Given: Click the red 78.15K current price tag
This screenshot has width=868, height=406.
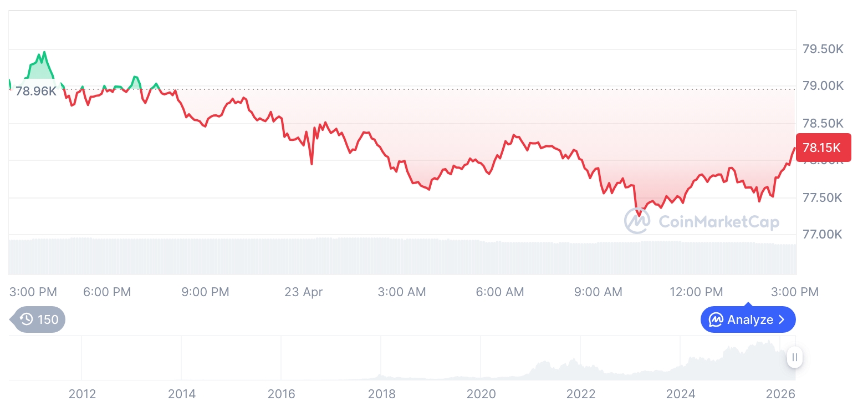Looking at the screenshot, I should pos(823,148).
